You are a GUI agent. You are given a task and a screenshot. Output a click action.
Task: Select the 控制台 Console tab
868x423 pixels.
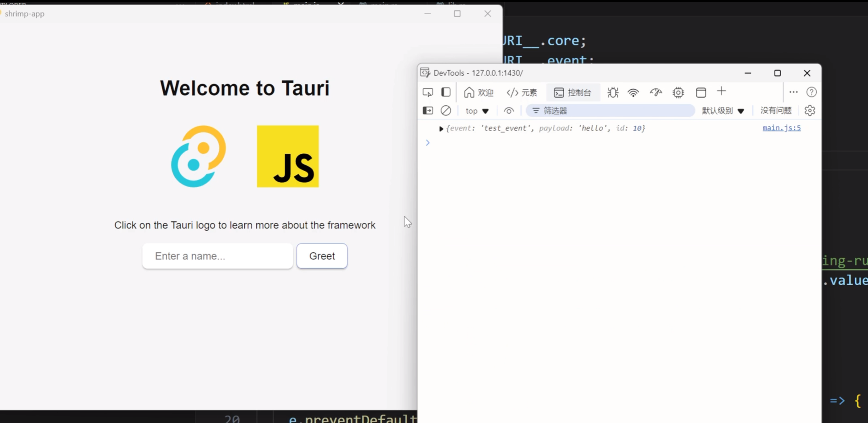(573, 92)
